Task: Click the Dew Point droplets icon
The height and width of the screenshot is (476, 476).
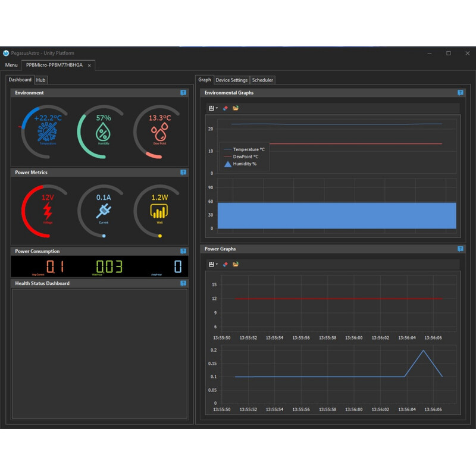Action: (159, 132)
